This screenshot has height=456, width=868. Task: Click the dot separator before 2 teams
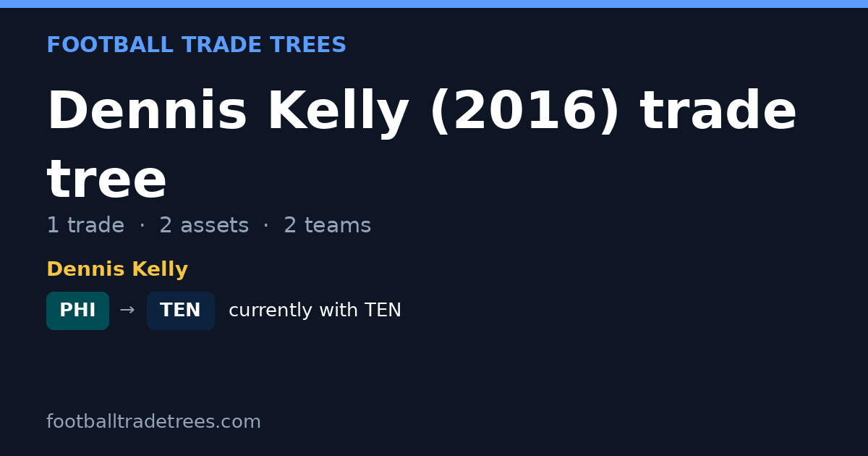tap(266, 226)
